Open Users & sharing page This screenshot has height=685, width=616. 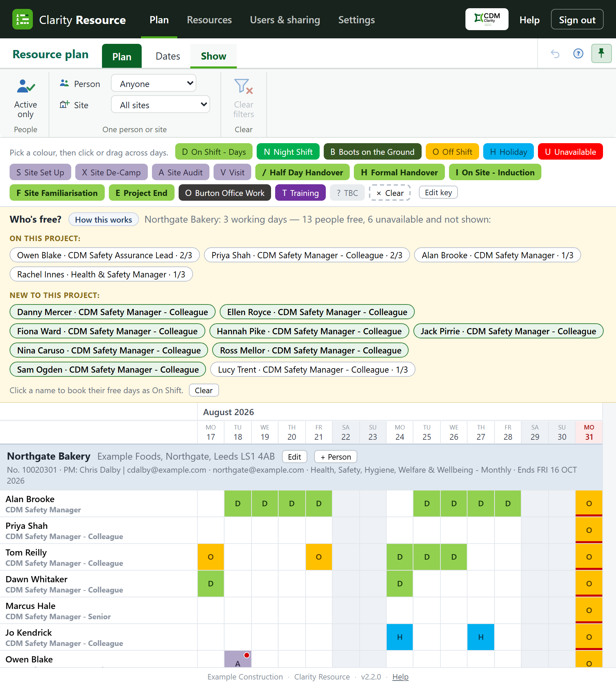click(285, 20)
